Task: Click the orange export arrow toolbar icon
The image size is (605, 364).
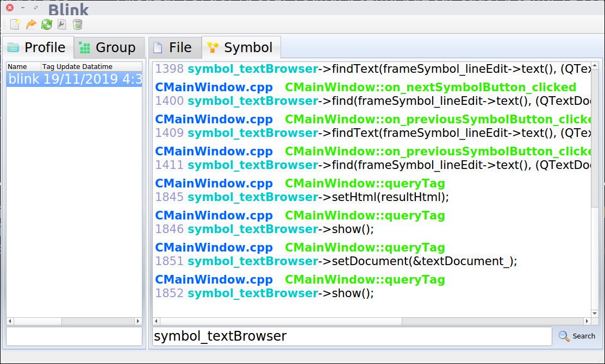Action: click(31, 24)
